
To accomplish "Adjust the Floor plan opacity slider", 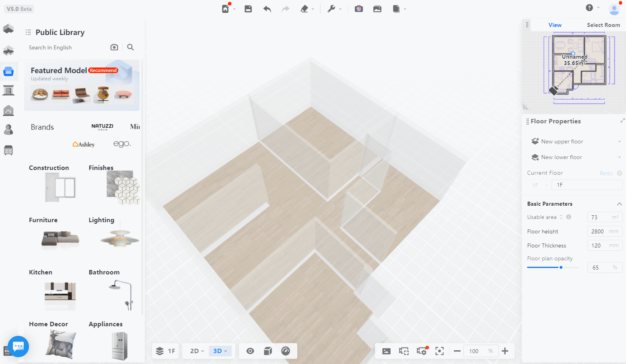I will pyautogui.click(x=561, y=268).
